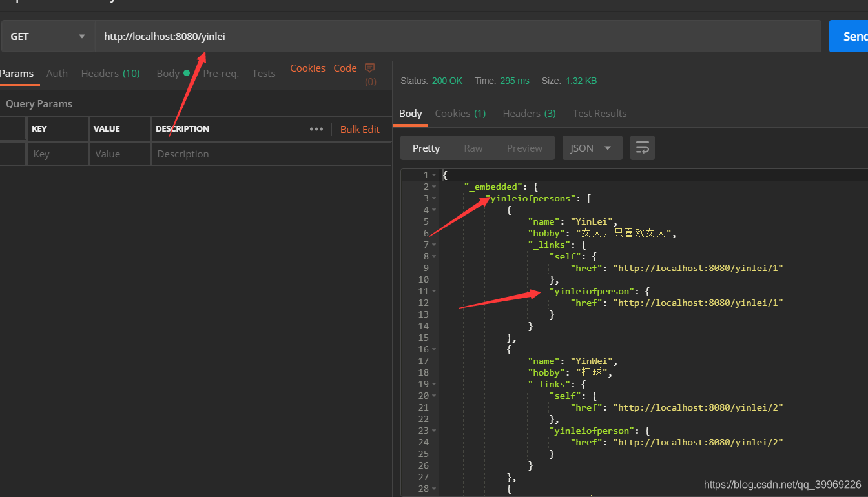The width and height of the screenshot is (868, 497).
Task: Open the Code snippet link
Action: point(345,68)
